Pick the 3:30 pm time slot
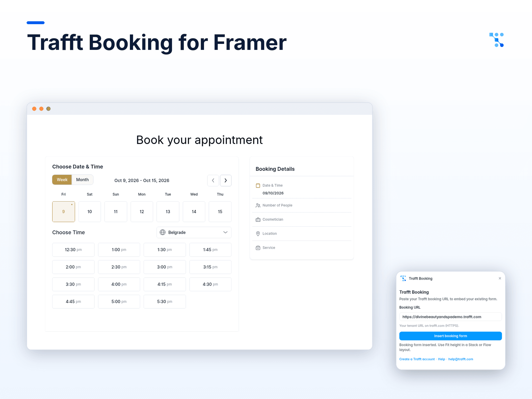532x399 pixels. click(x=73, y=284)
